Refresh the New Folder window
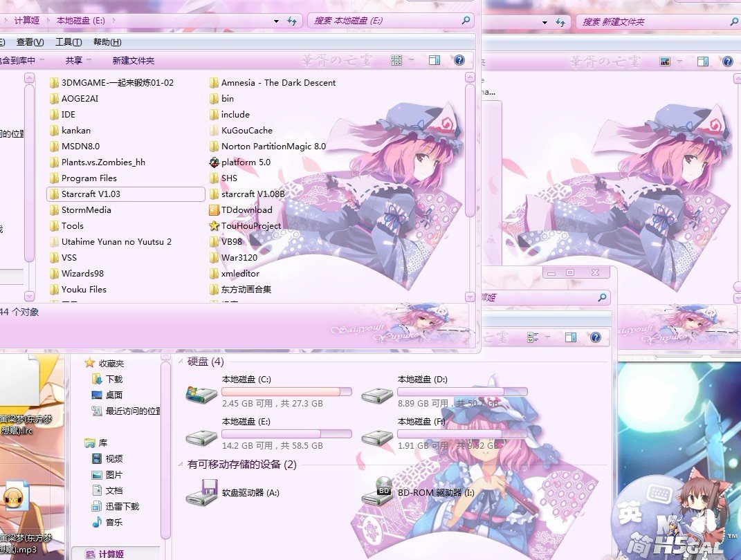Screen dimensions: 741x560 560,22
